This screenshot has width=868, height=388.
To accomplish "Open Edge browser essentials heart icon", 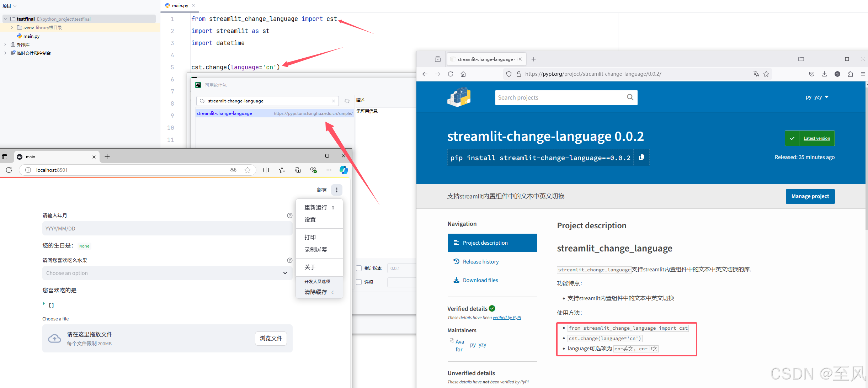I will pos(313,170).
